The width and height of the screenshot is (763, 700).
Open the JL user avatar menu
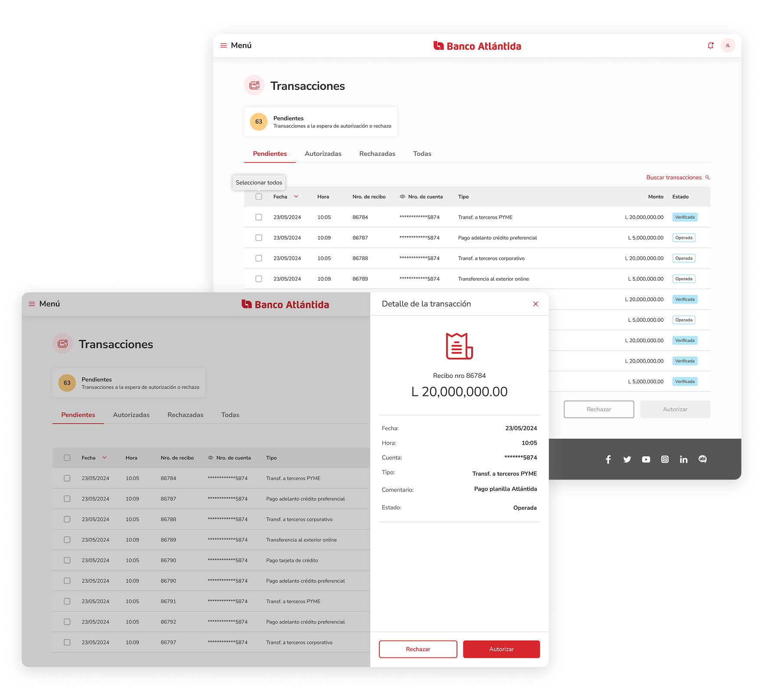(728, 46)
